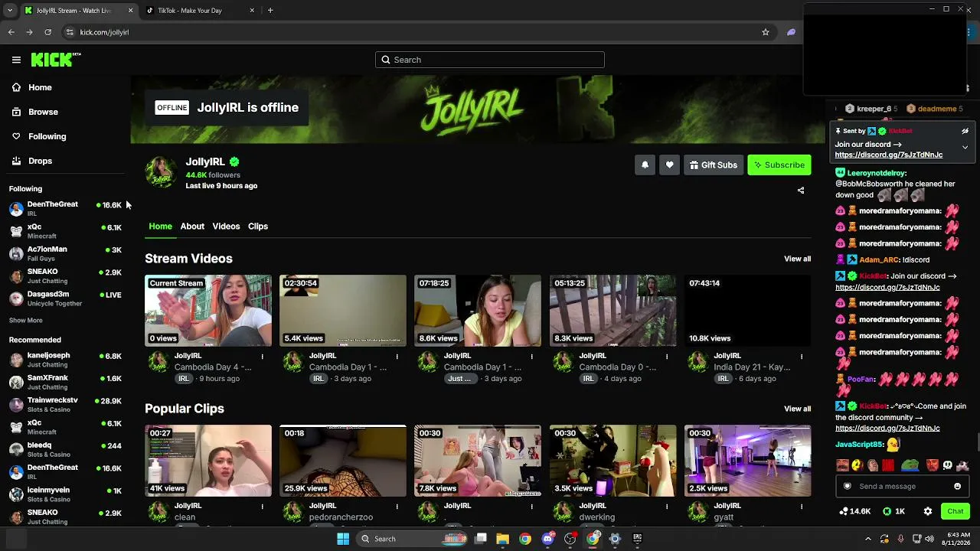Open File Explorer from taskbar
The height and width of the screenshot is (551, 980).
502,539
